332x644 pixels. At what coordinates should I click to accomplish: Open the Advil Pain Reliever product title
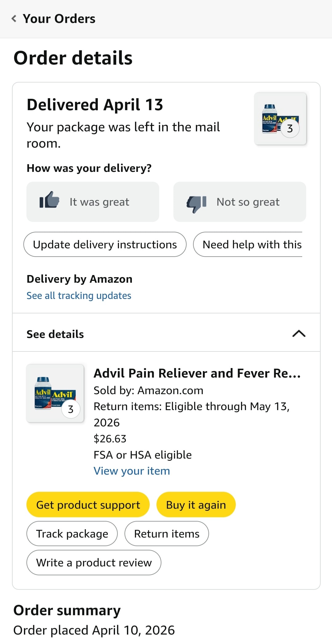(x=197, y=373)
